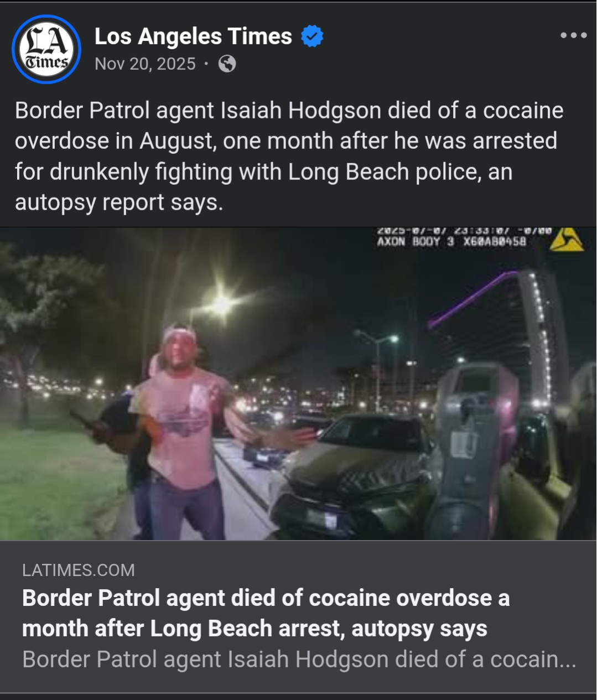
Task: Click the Axon logo in the bodycam image
Action: [566, 240]
